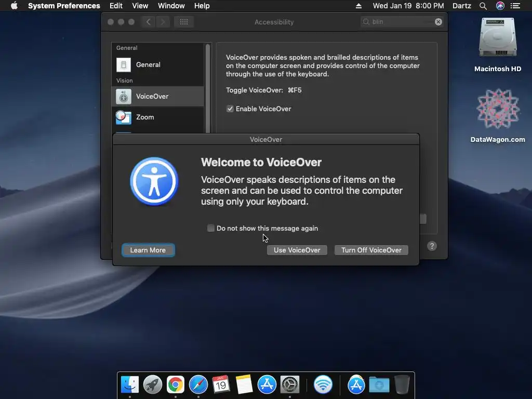Go forward with the toolbar forward arrow
Screen dimensions: 532x399
click(x=163, y=22)
